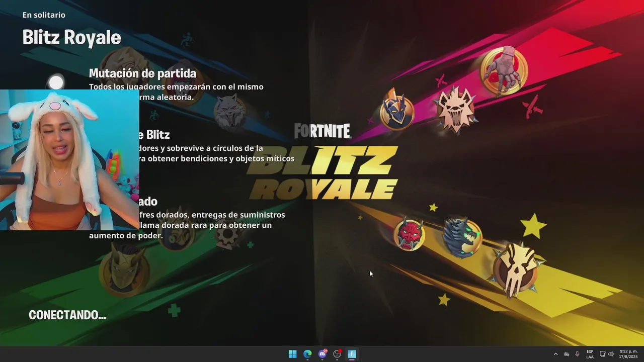The image size is (644, 362).
Task: Switch to Fortnite in the taskbar
Action: (352, 354)
